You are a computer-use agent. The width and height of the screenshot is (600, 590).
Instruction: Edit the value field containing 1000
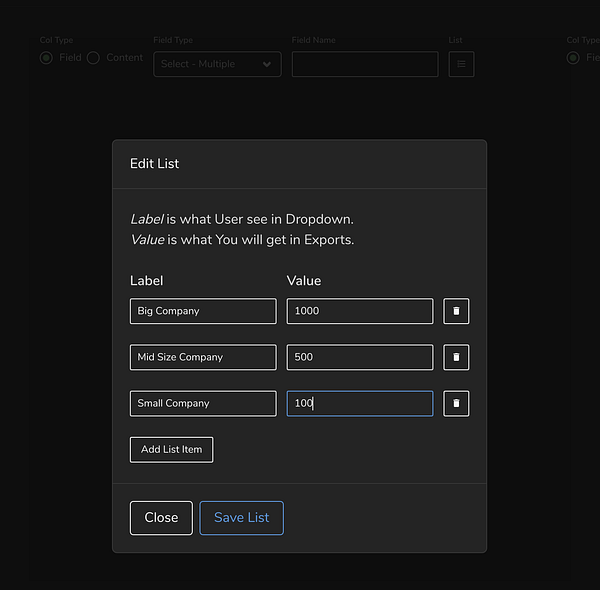(x=360, y=311)
